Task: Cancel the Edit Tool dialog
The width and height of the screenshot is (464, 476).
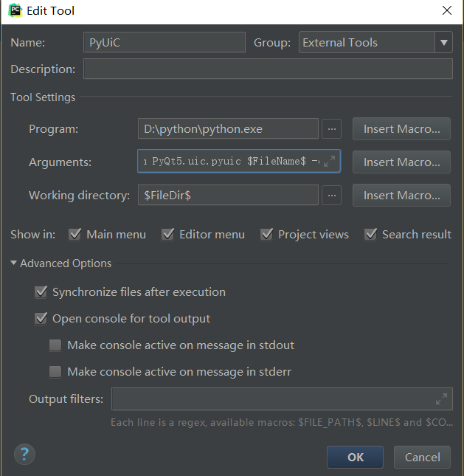Action: [x=422, y=457]
